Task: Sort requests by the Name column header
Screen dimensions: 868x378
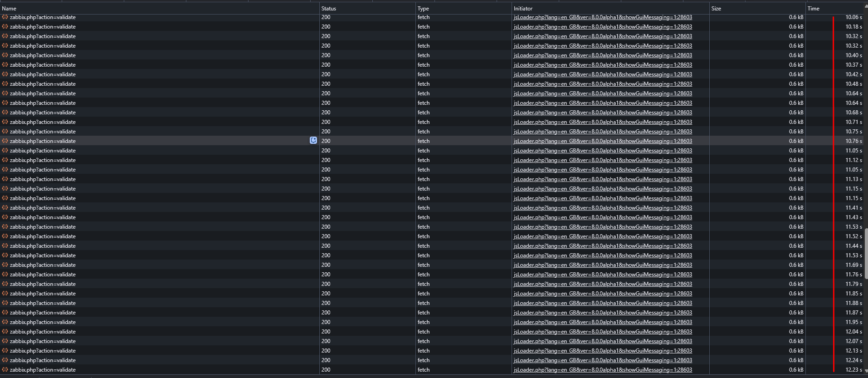Action: 9,9
